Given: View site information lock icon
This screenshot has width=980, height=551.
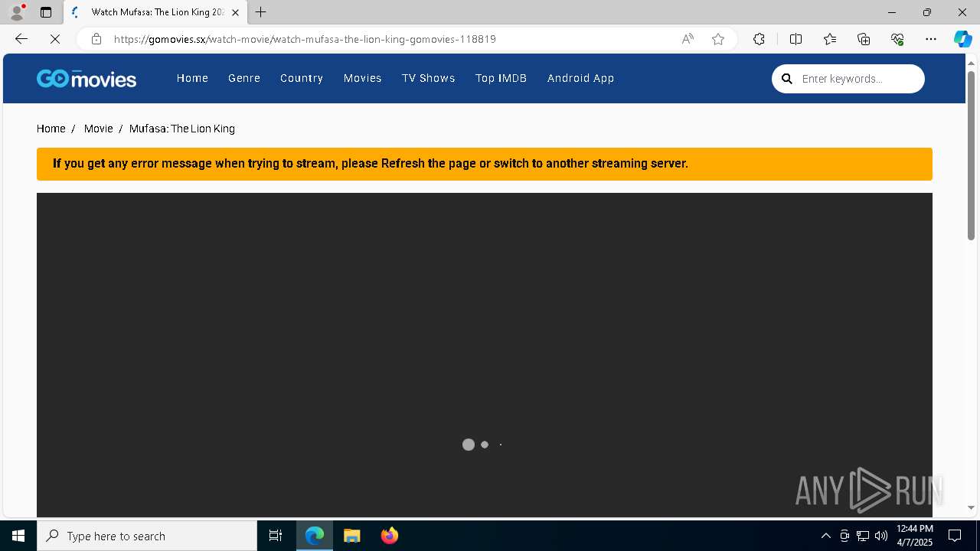Looking at the screenshot, I should pos(96,39).
